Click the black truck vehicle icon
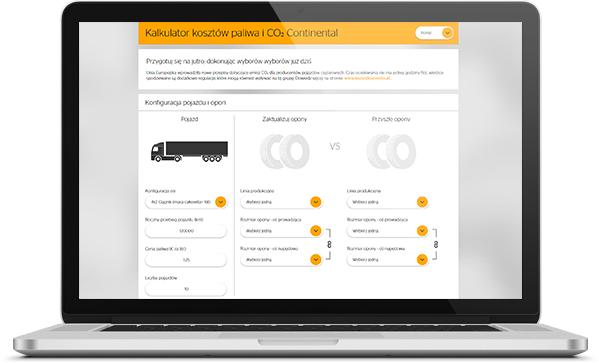 (x=189, y=151)
